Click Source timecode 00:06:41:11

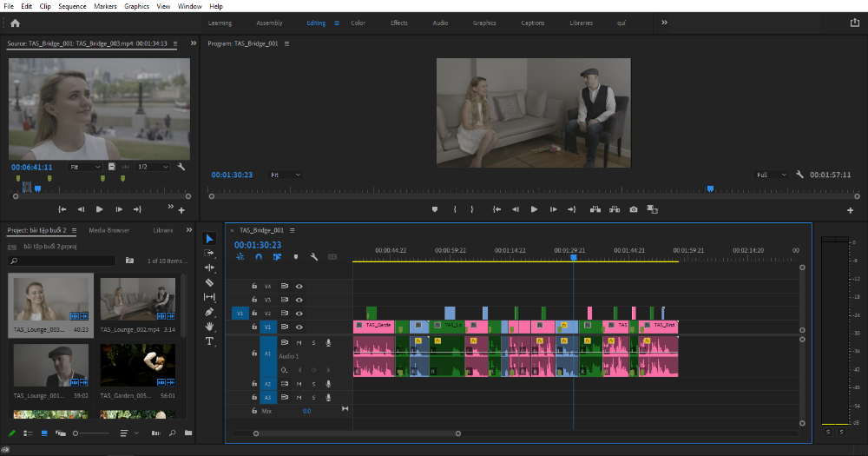pyautogui.click(x=31, y=167)
